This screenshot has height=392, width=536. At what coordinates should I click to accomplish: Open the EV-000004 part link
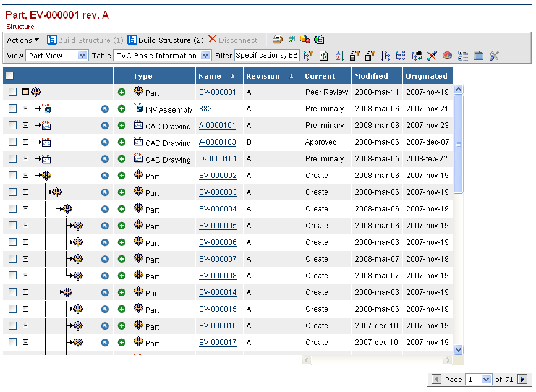(218, 209)
